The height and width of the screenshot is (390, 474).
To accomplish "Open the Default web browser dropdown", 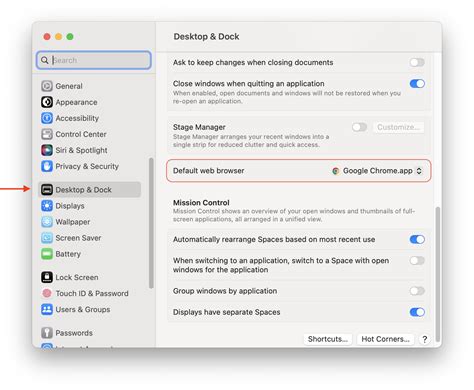I will pyautogui.click(x=377, y=171).
